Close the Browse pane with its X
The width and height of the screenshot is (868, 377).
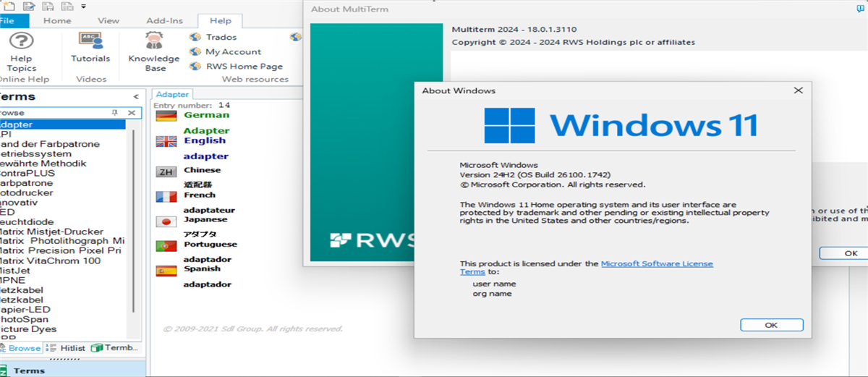[132, 113]
